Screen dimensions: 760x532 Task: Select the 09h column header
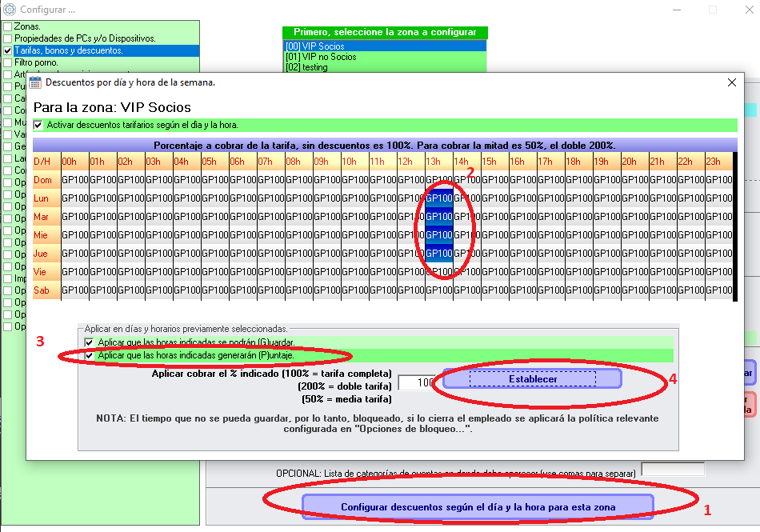click(327, 162)
